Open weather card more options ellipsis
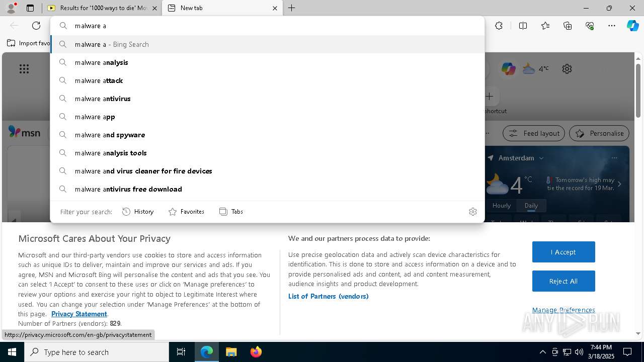Viewport: 644px width, 362px height. click(614, 158)
